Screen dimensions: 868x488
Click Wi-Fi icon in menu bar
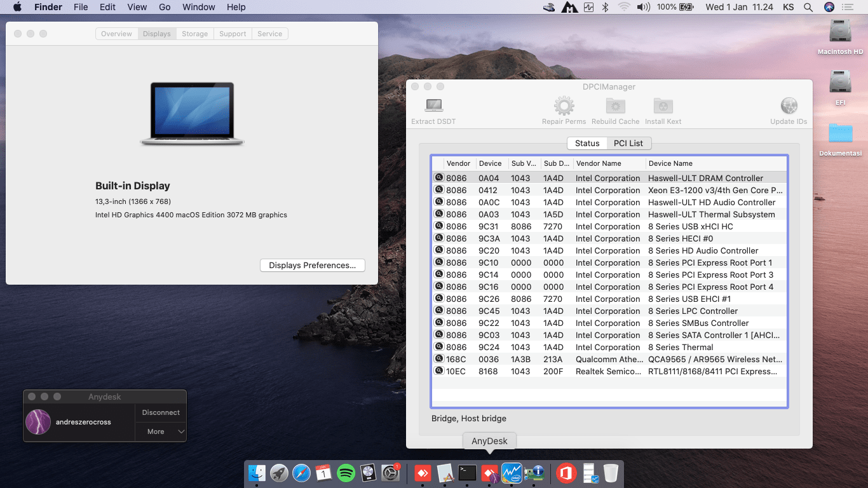pos(624,7)
